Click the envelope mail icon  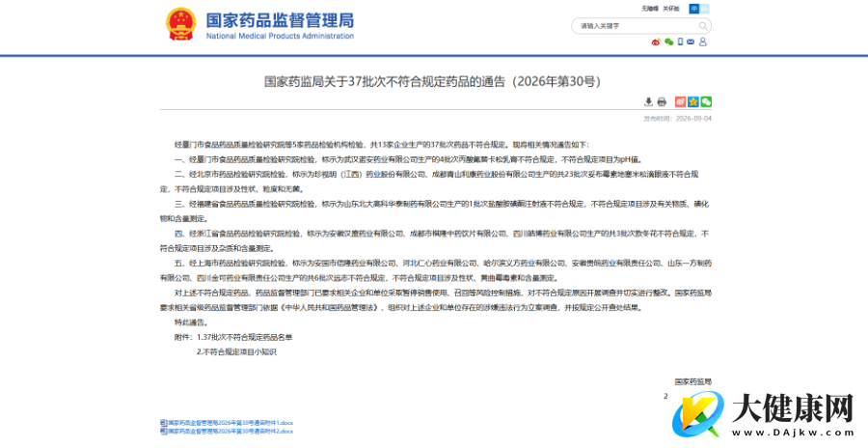pos(691,42)
